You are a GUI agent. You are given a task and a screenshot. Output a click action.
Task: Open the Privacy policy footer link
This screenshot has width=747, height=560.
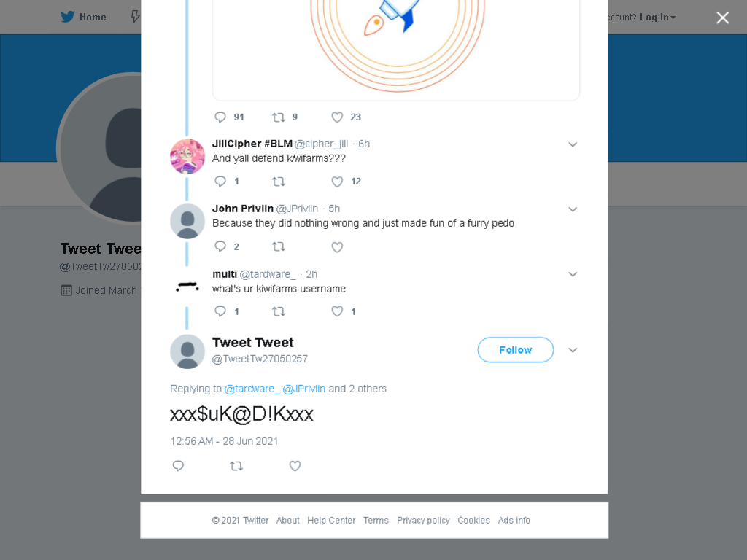click(x=423, y=520)
